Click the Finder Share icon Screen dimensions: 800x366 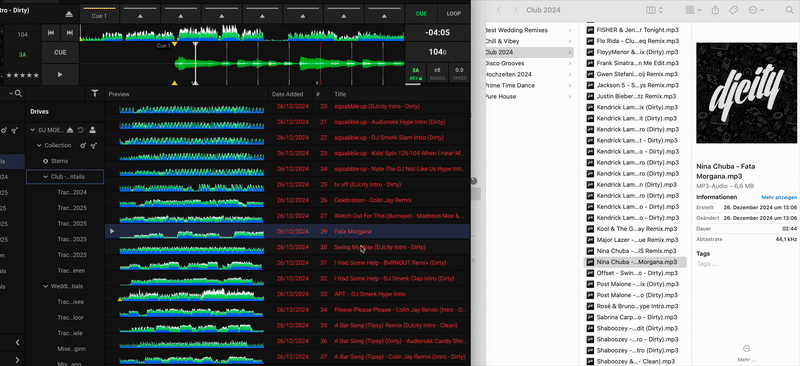pyautogui.click(x=715, y=10)
